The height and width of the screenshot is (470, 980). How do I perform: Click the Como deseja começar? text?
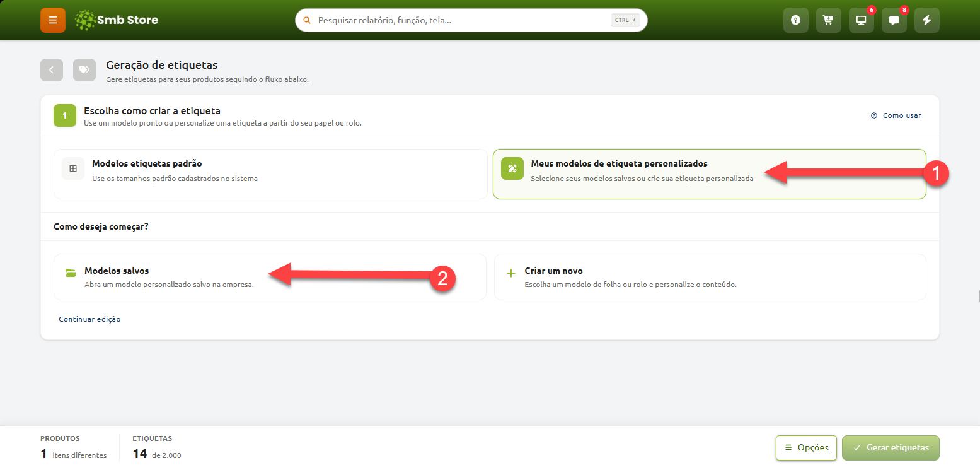click(x=101, y=226)
